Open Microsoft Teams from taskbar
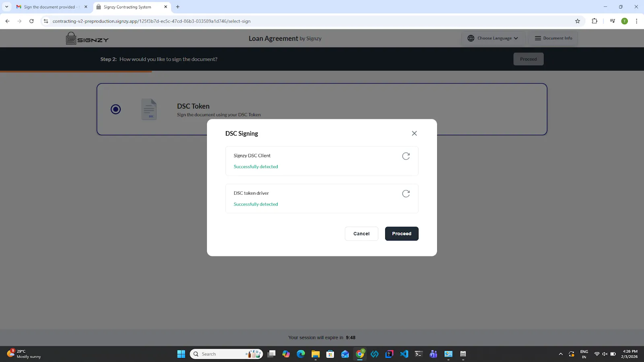 433,354
